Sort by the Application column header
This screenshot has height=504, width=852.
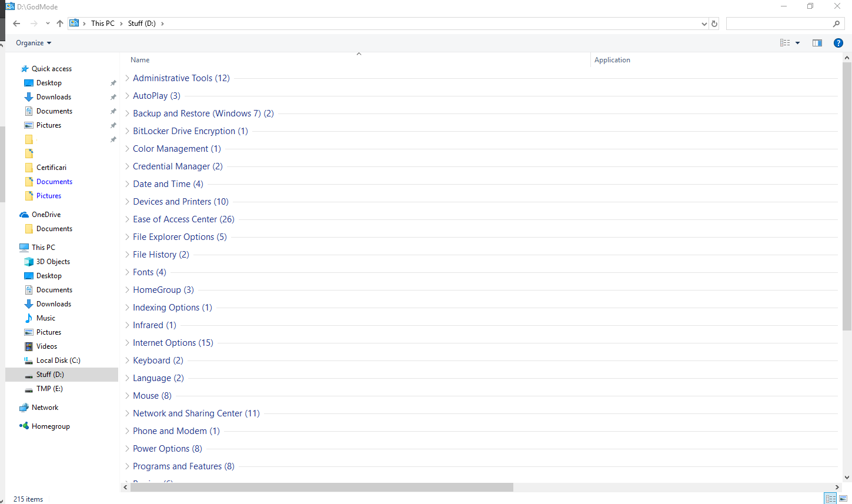(612, 60)
